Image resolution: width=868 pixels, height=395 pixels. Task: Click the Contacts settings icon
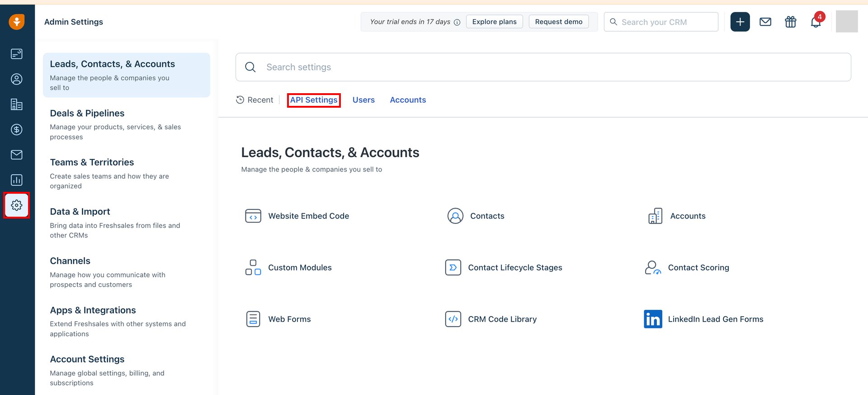tap(455, 216)
